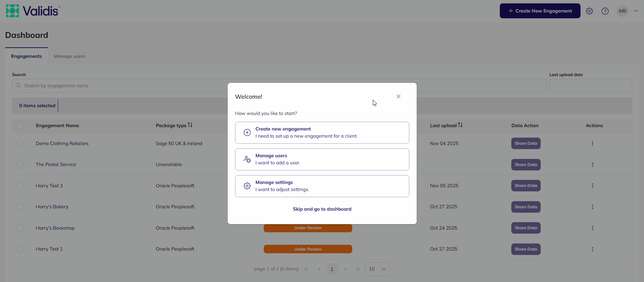
Task: Go to last page double-arrow
Action: pos(358,269)
